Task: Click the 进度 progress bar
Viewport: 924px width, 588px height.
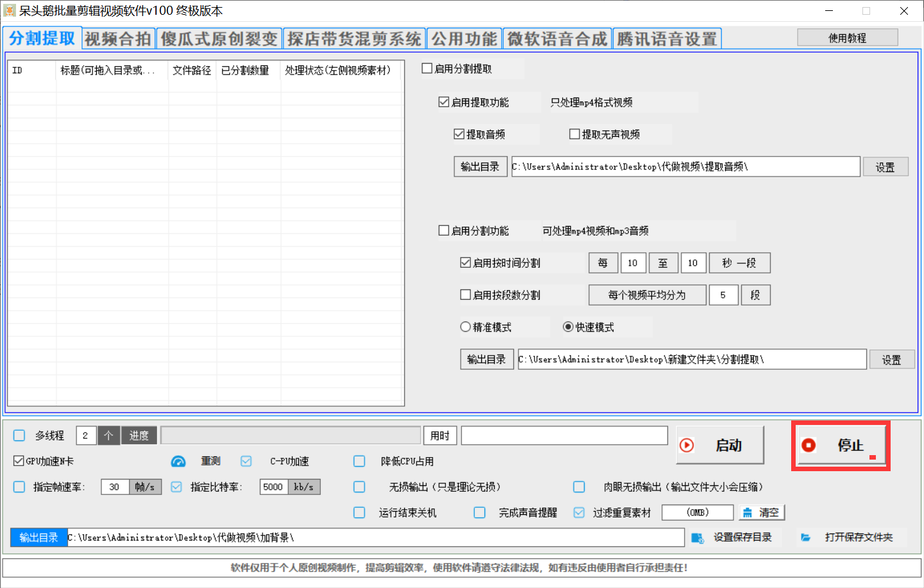Action: click(x=291, y=435)
